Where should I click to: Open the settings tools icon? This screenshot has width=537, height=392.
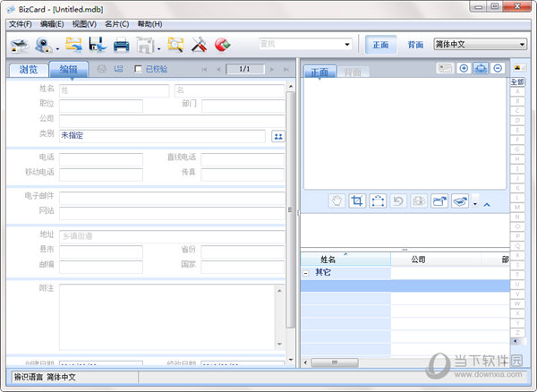pos(199,45)
